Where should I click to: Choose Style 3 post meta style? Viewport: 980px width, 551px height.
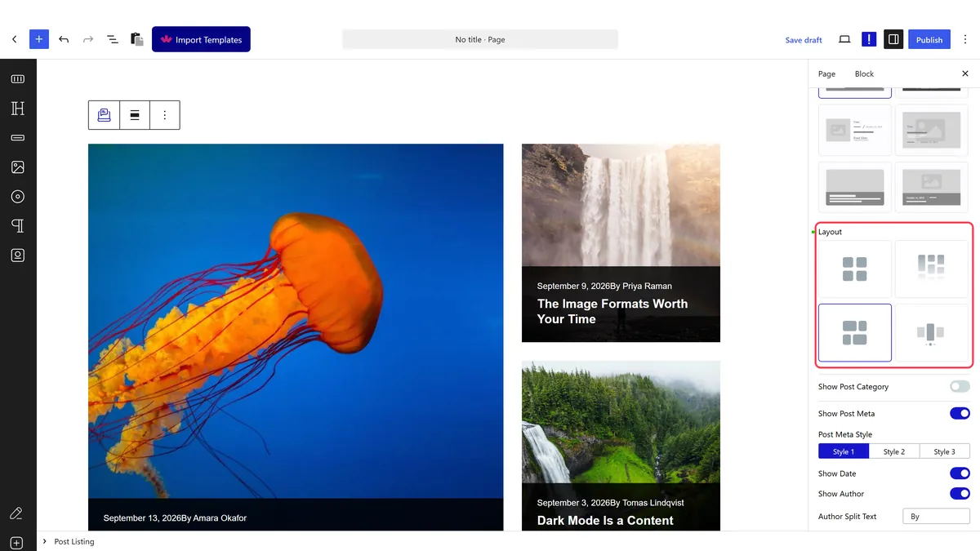[945, 451]
